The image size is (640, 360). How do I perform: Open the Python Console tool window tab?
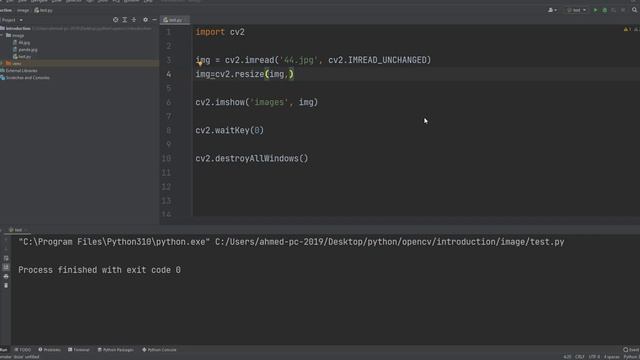coord(159,350)
